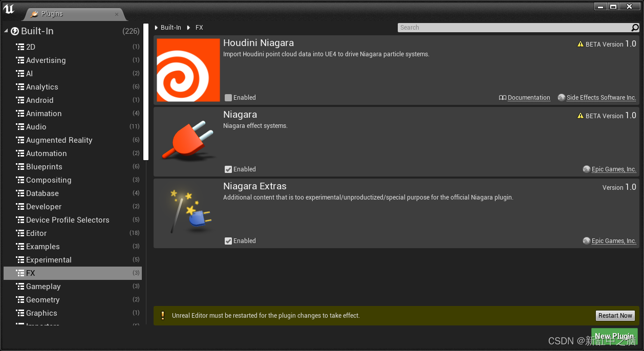This screenshot has width=644, height=351.
Task: Click the list icon next to Advertising
Action: [20, 60]
